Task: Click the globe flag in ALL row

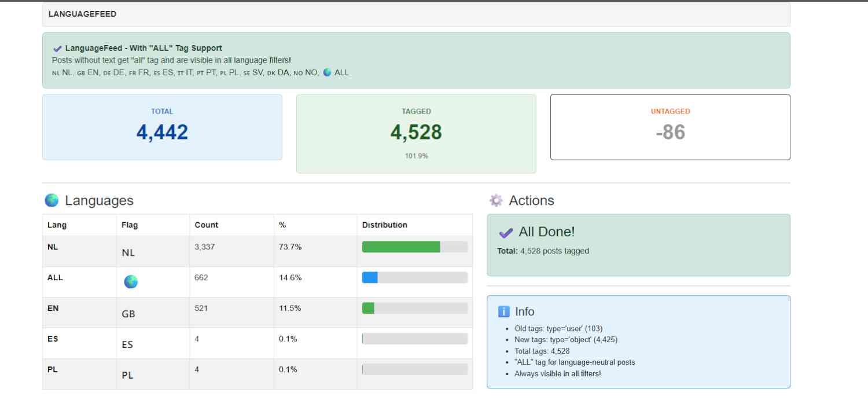Action: click(x=131, y=282)
